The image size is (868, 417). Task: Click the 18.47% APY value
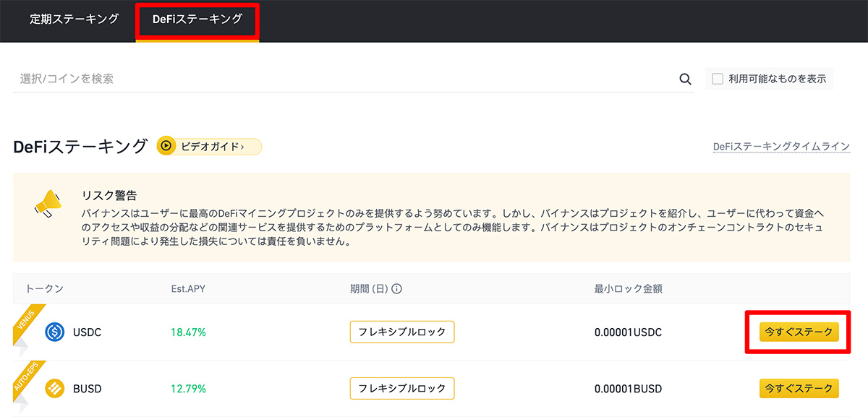point(188,332)
